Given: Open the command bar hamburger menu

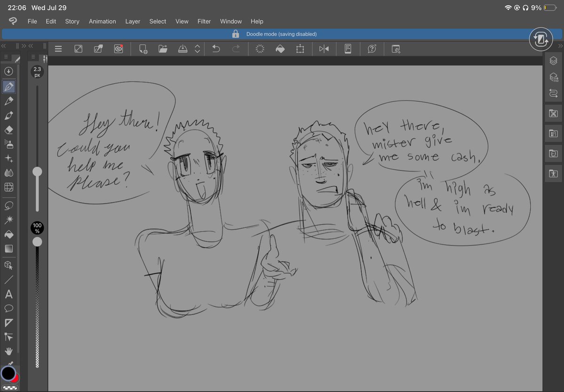Looking at the screenshot, I should [x=58, y=49].
